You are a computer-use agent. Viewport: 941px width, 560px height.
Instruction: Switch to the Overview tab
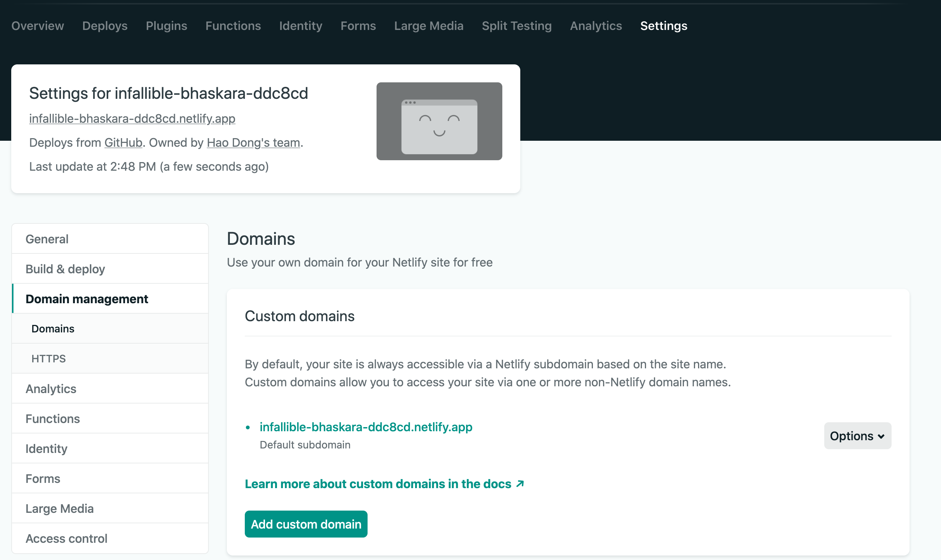[38, 26]
